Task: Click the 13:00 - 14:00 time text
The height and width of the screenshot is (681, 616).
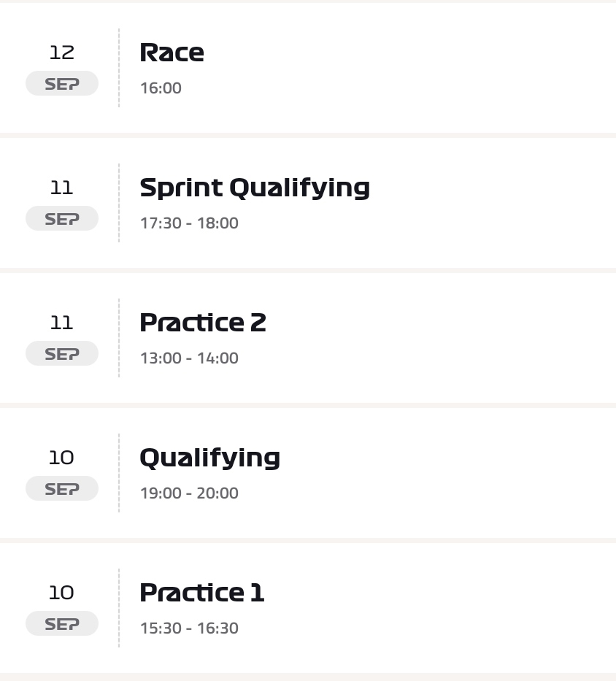Action: pyautogui.click(x=189, y=358)
